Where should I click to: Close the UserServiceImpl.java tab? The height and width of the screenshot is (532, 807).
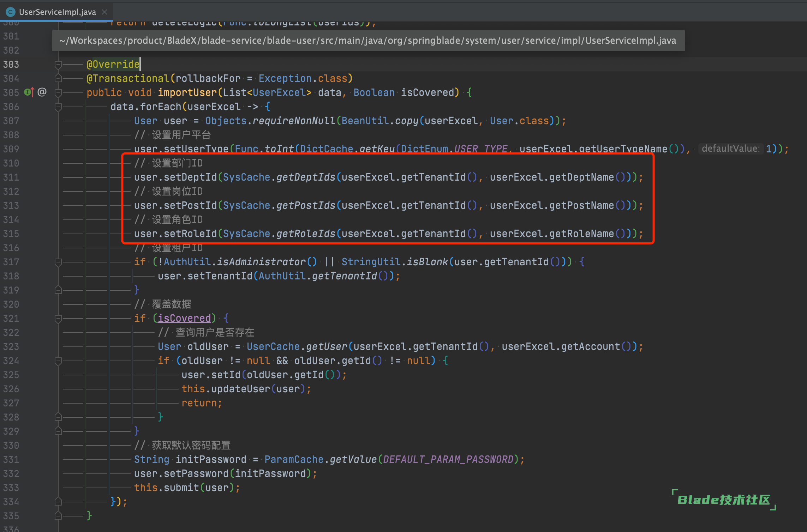click(x=104, y=12)
